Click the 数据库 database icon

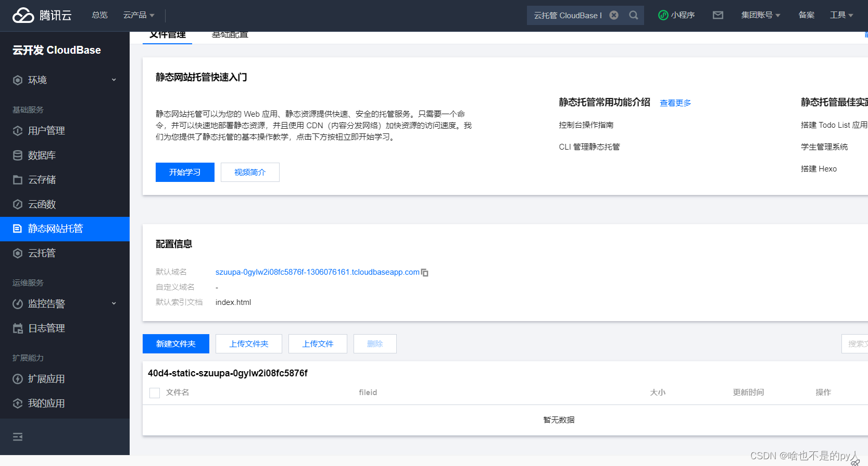[x=18, y=155]
